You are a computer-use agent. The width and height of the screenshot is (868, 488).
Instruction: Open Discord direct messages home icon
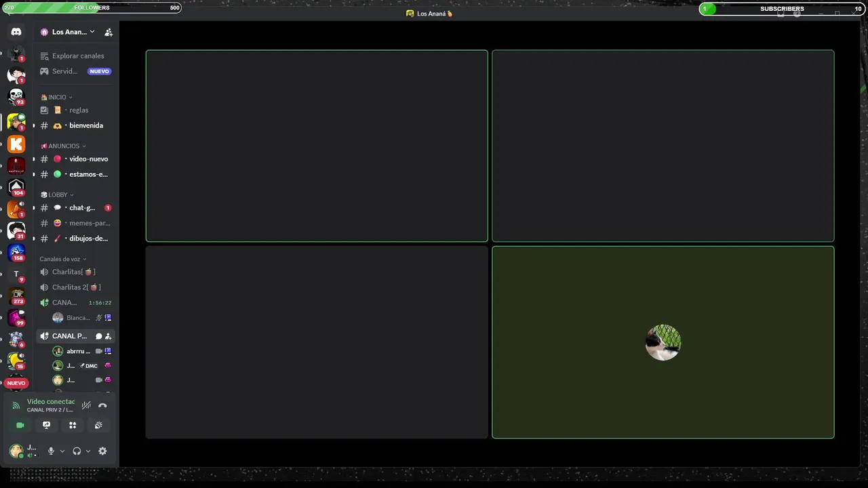coord(16,32)
